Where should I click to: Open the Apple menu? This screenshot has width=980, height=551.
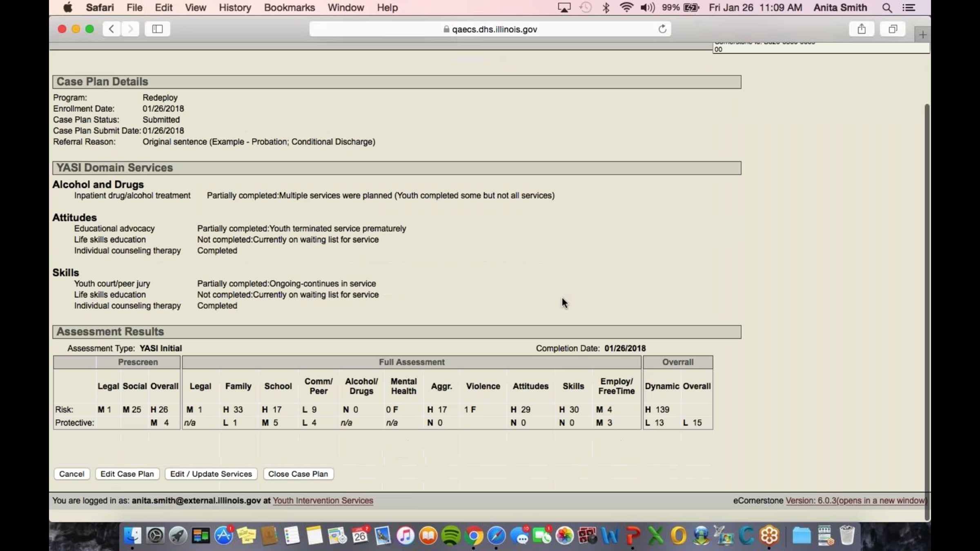68,7
